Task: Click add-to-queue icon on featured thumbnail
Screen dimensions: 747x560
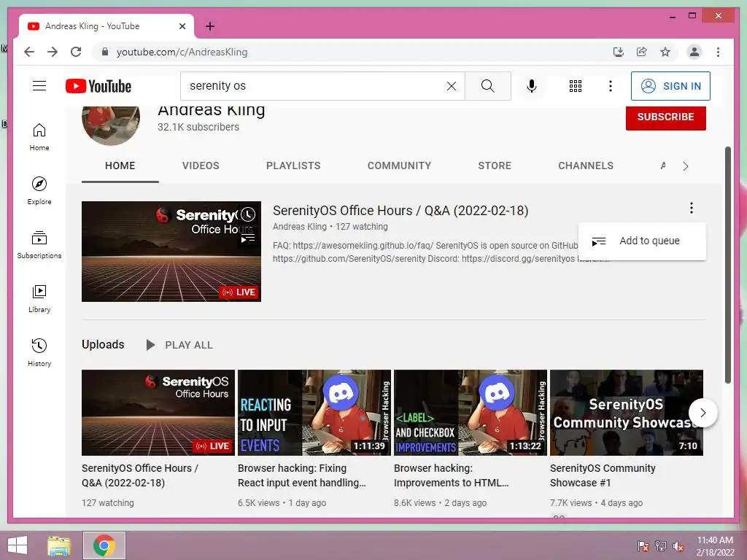Action: pyautogui.click(x=248, y=238)
